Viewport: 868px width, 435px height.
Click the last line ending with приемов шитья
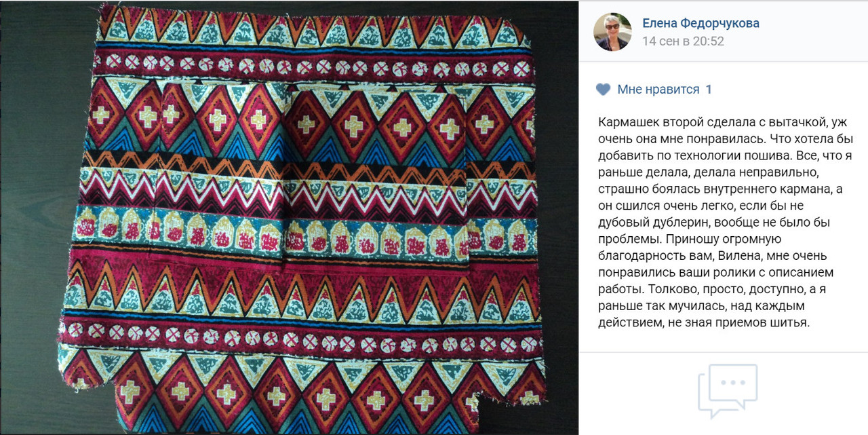pos(704,322)
